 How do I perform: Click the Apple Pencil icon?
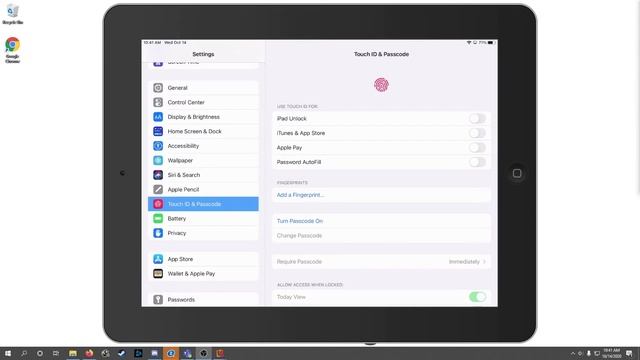point(158,189)
